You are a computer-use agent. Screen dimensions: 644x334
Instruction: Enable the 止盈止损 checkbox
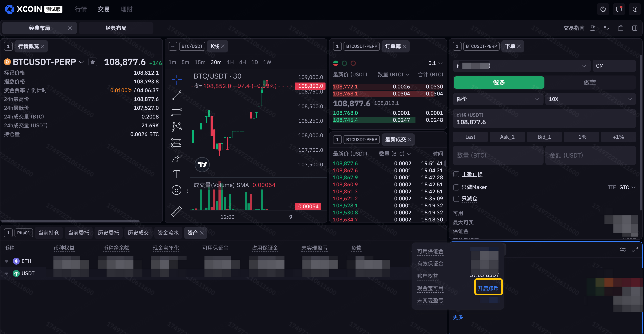click(456, 174)
